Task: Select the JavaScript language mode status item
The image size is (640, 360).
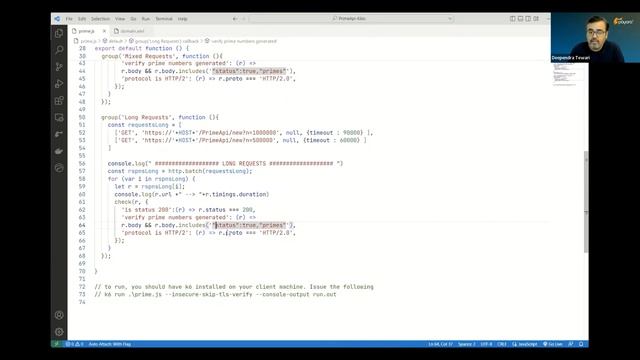Action: [x=525, y=344]
